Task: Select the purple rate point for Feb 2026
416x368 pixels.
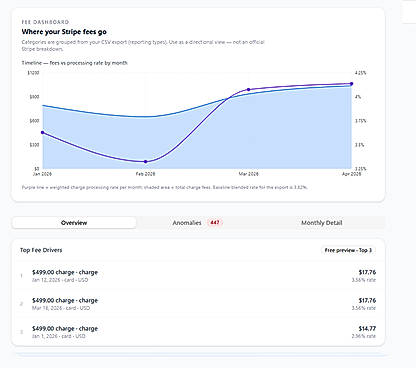Action: (x=145, y=162)
